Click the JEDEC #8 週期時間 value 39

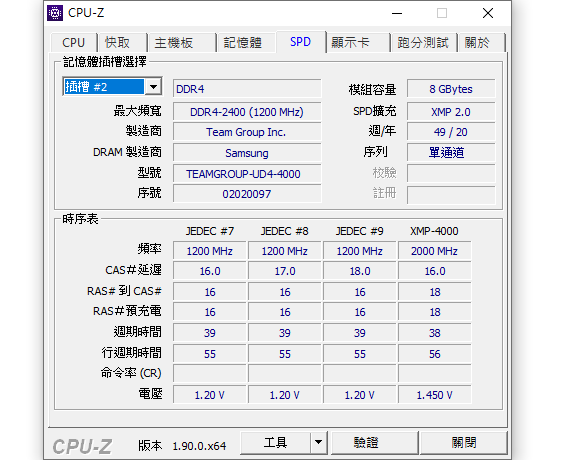(x=285, y=333)
